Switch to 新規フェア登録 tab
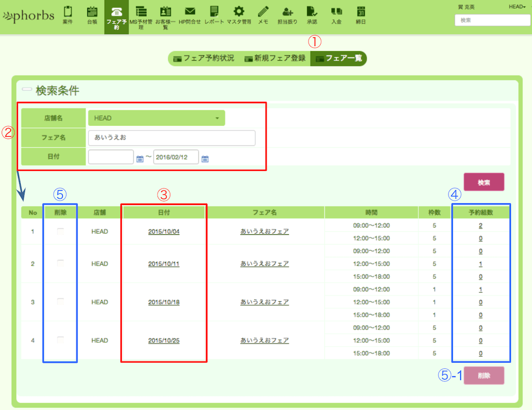The height and width of the screenshot is (410, 532). click(275, 59)
